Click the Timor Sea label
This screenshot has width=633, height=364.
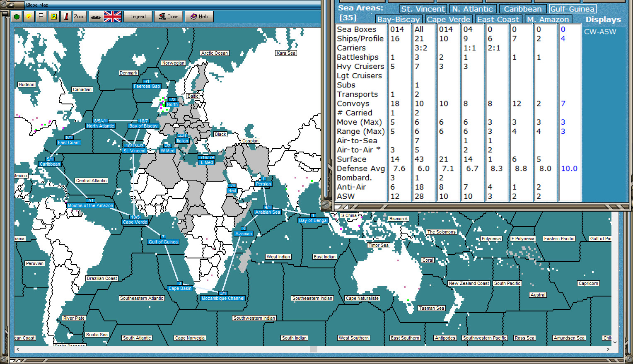pyautogui.click(x=379, y=245)
